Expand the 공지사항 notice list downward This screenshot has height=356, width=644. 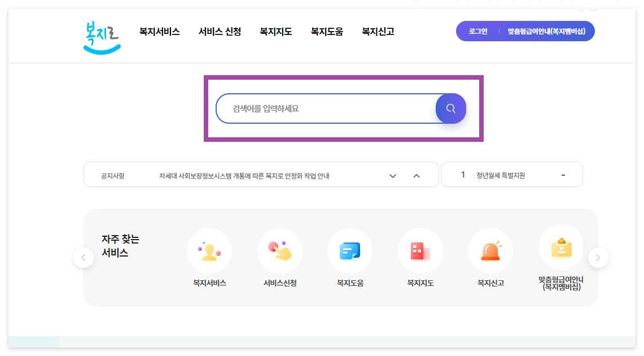392,176
